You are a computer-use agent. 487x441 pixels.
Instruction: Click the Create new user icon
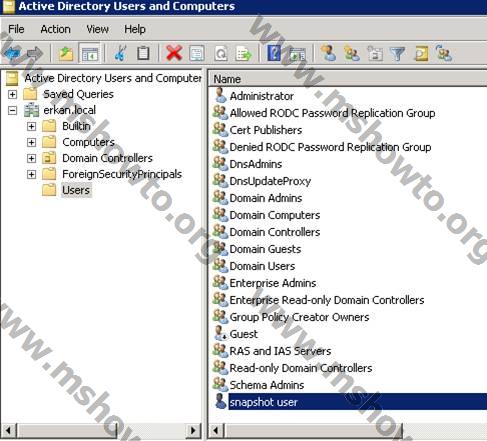pos(329,53)
